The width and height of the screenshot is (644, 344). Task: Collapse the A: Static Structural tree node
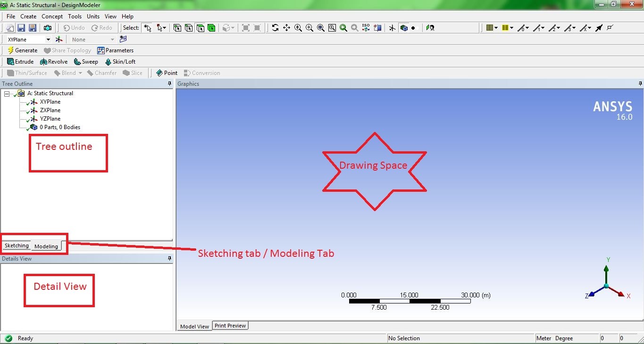[6, 93]
